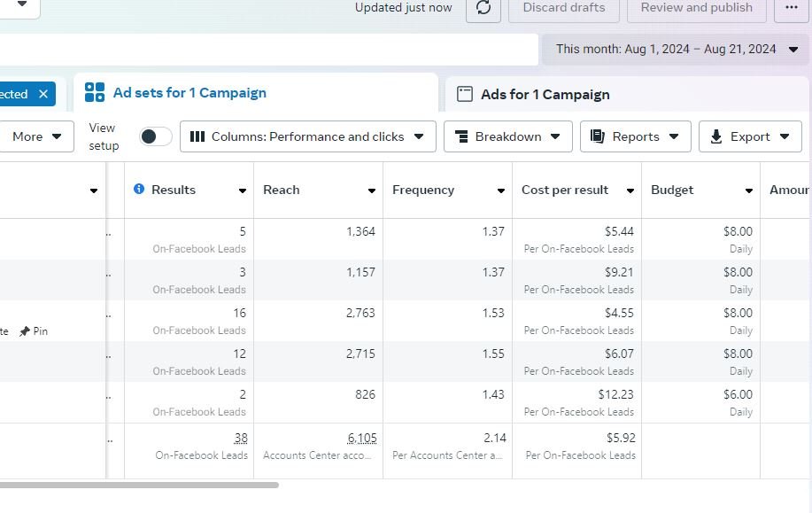Select the cost per result $12.23
The image size is (812, 513).
click(x=615, y=394)
